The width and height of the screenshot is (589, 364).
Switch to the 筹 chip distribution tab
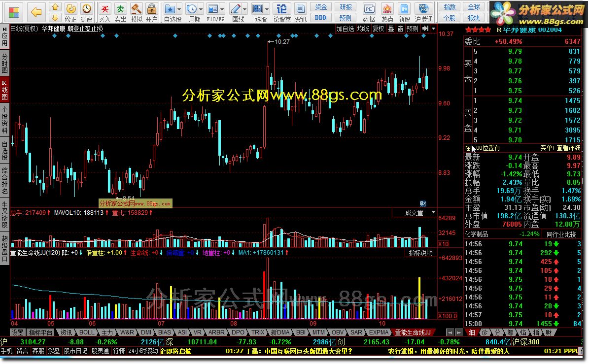tap(510, 332)
